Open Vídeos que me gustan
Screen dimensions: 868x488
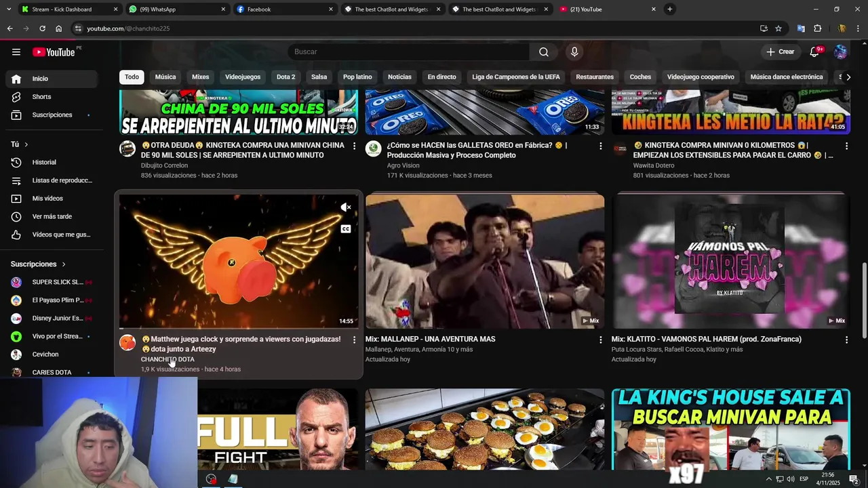[x=52, y=235]
